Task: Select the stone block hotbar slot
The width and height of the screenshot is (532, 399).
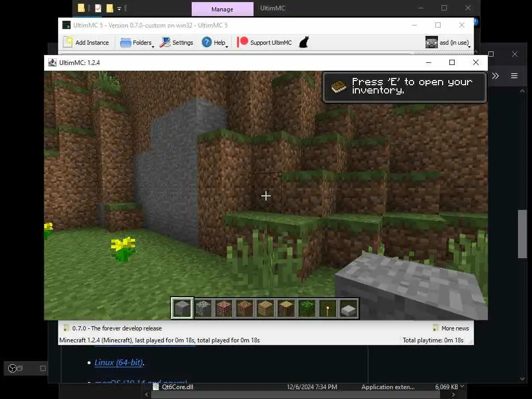Action: [x=182, y=309]
